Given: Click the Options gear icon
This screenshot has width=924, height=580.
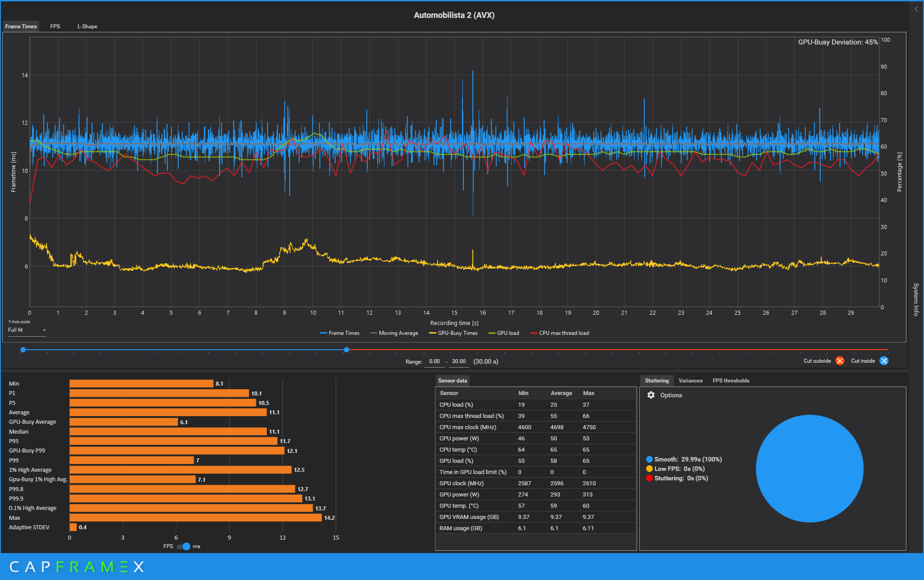Looking at the screenshot, I should coord(651,395).
